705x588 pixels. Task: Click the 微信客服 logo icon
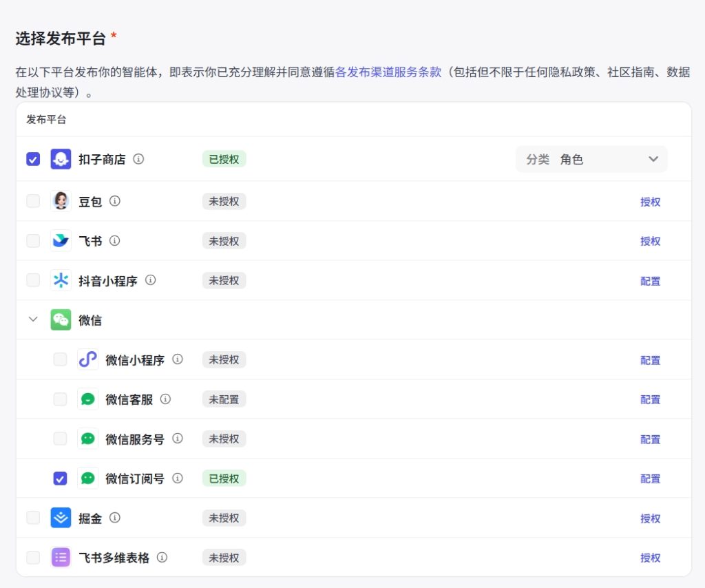pos(87,399)
